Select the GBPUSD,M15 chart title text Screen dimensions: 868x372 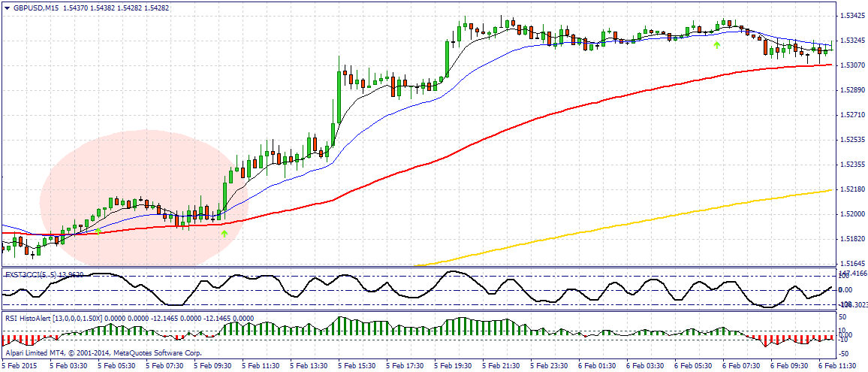pos(35,8)
